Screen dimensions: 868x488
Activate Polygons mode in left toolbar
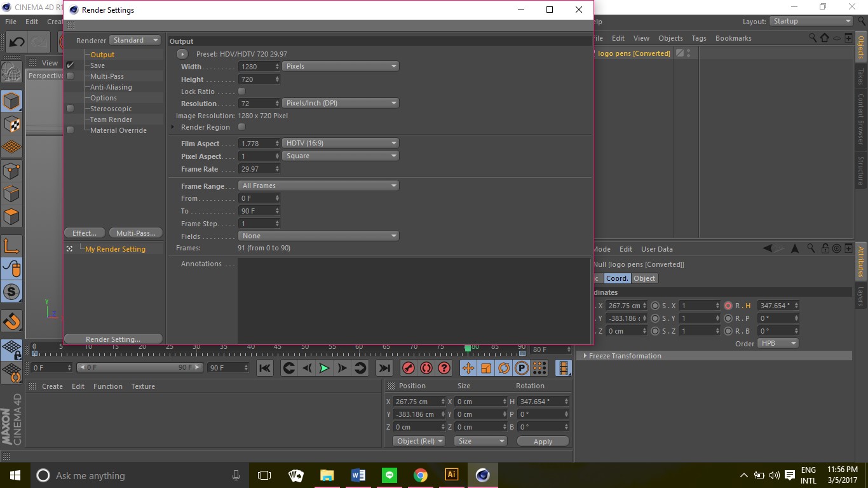point(11,217)
